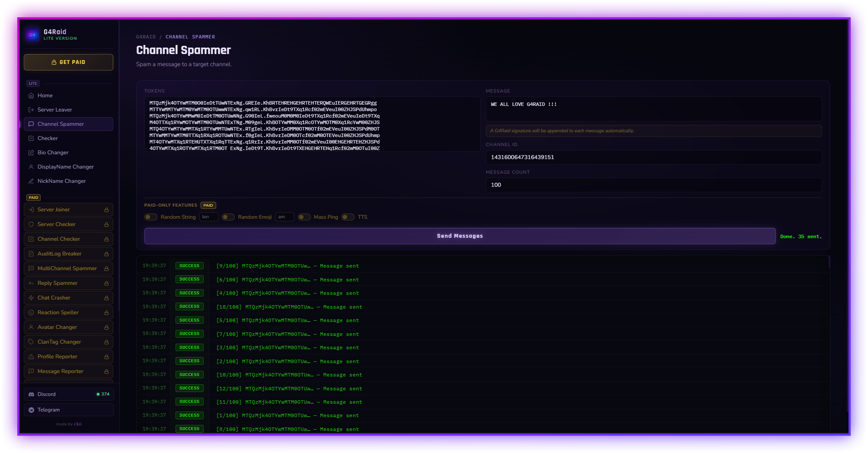Viewport: 868px width, 453px height.
Task: Click the 'Spam a message to a target channel.' subtitle
Action: 184,64
